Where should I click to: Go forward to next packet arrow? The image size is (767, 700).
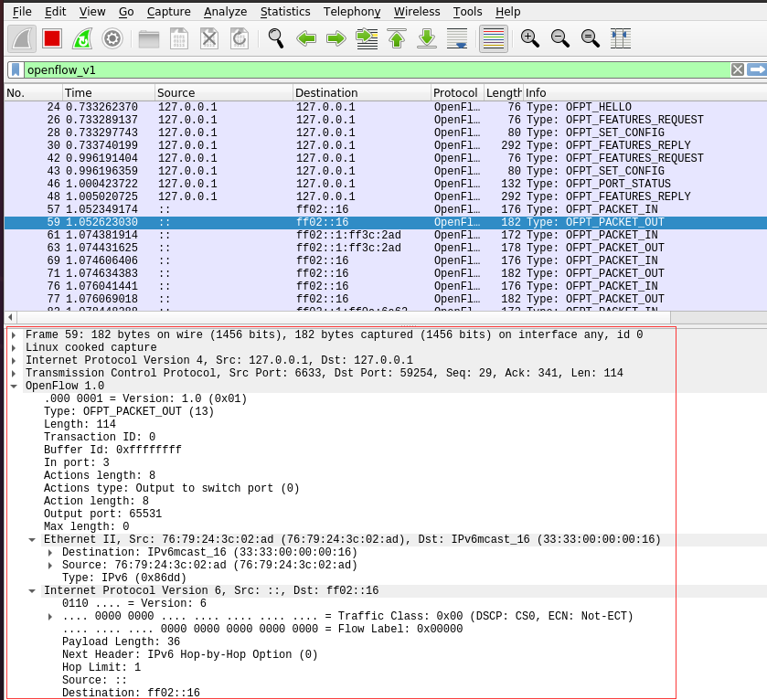(336, 38)
